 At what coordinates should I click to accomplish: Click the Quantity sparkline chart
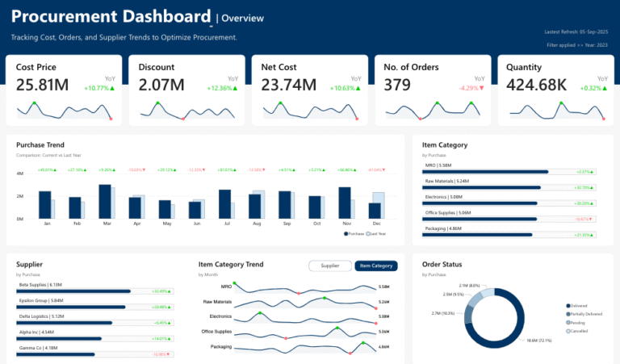pyautogui.click(x=557, y=111)
